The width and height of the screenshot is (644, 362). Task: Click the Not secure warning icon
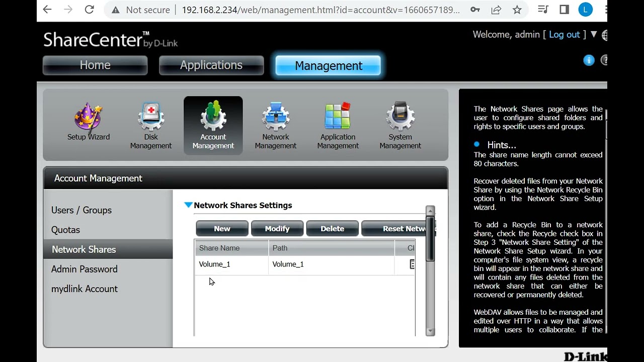pyautogui.click(x=116, y=10)
